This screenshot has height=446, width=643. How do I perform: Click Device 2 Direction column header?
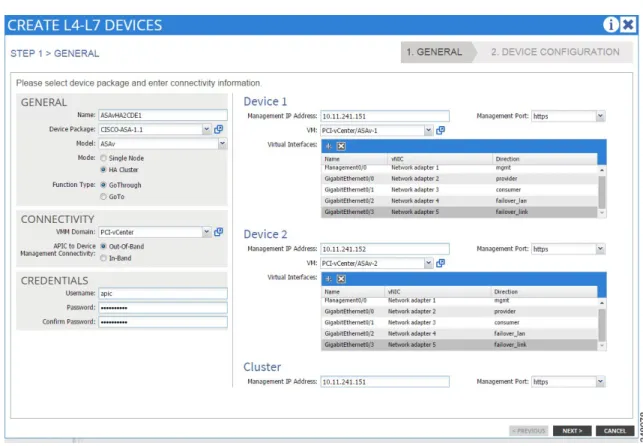pos(544,292)
